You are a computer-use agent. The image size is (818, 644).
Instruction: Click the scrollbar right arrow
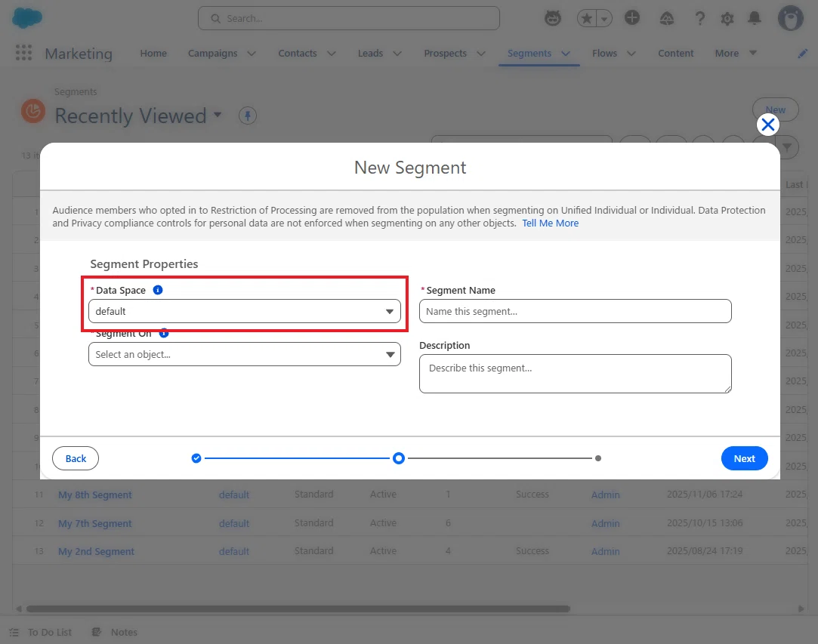(x=801, y=609)
